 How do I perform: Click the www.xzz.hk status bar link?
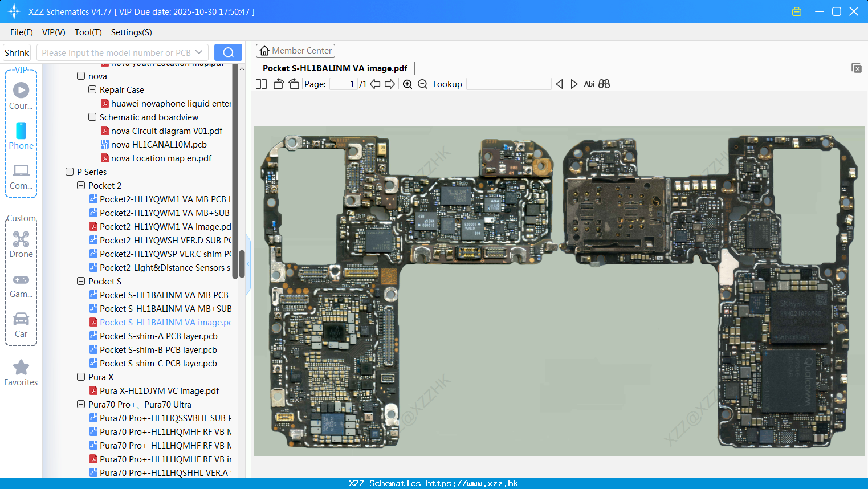472,483
